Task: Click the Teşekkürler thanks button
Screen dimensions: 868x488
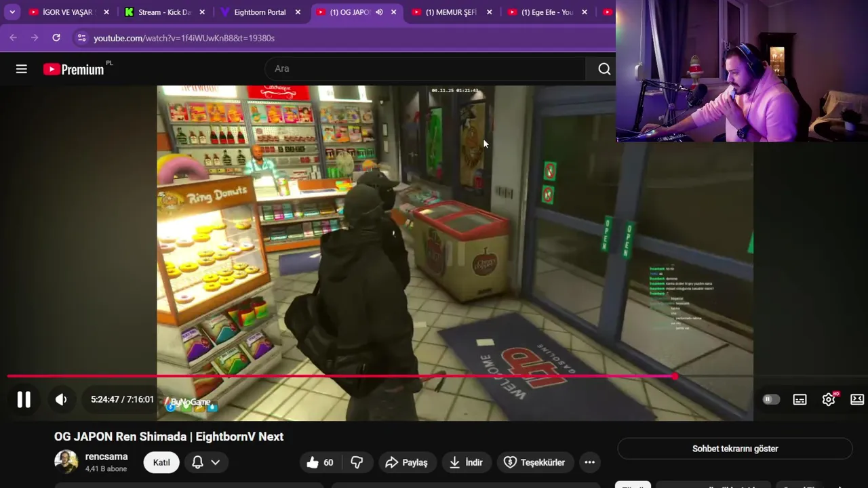Action: click(535, 462)
